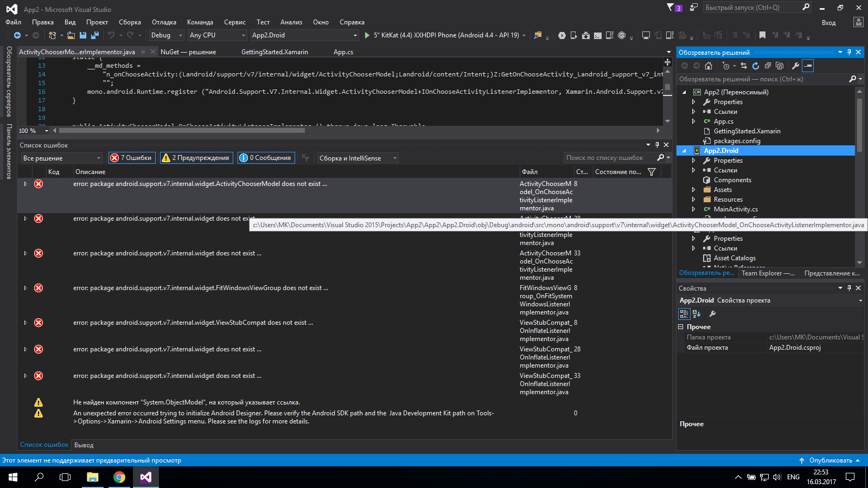Open the Все решение scope dropdown

[x=61, y=158]
